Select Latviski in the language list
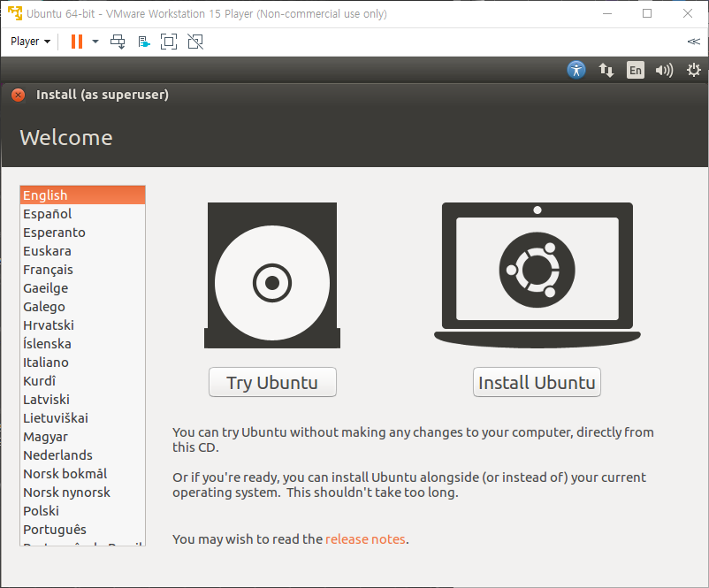709x588 pixels. [x=83, y=399]
